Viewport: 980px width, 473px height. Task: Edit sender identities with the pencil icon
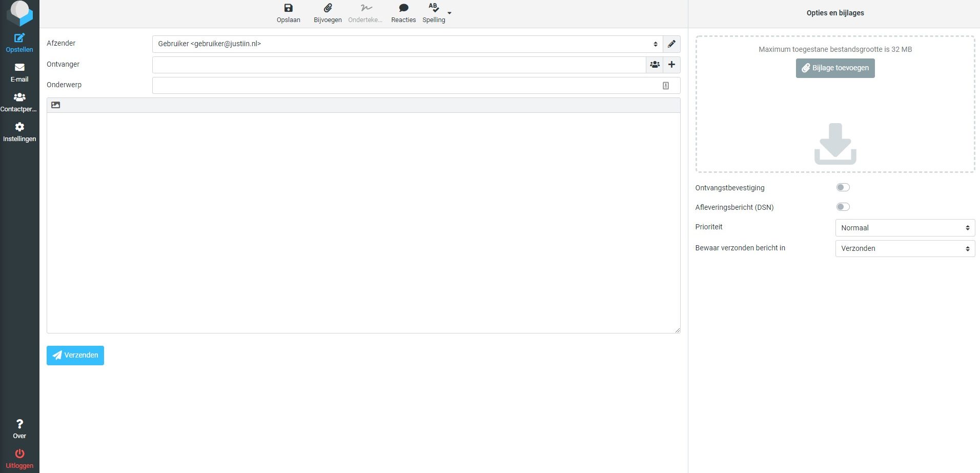click(x=671, y=44)
